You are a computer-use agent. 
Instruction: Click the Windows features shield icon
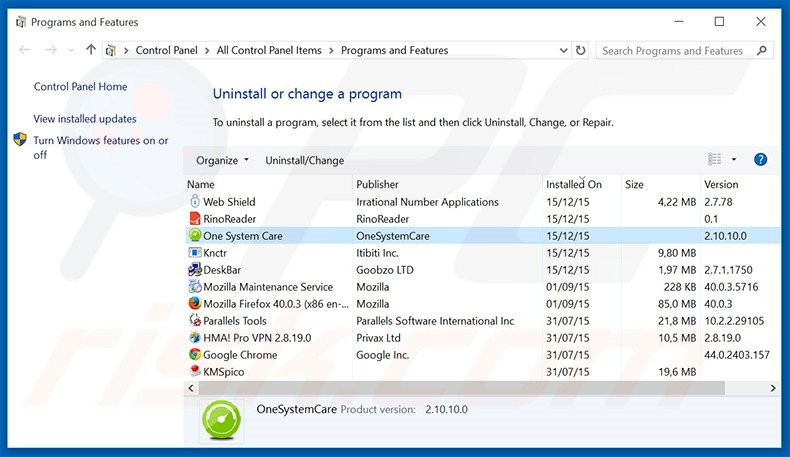click(20, 140)
